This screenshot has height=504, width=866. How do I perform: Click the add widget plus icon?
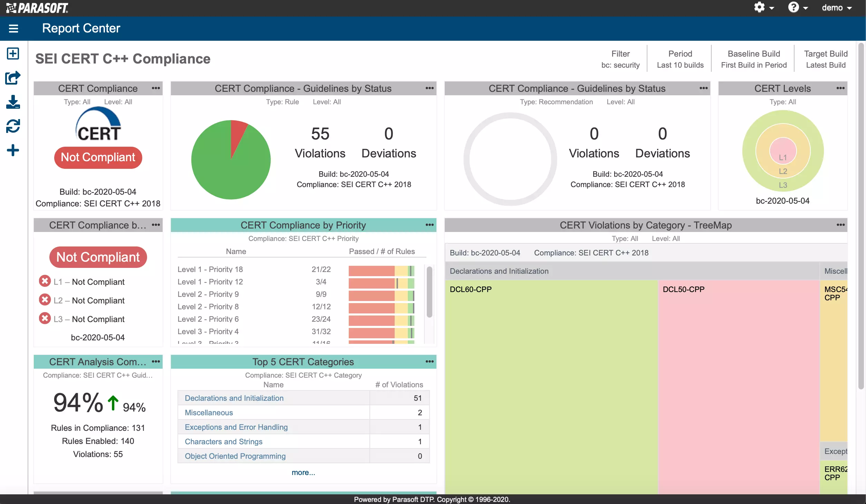(x=13, y=150)
